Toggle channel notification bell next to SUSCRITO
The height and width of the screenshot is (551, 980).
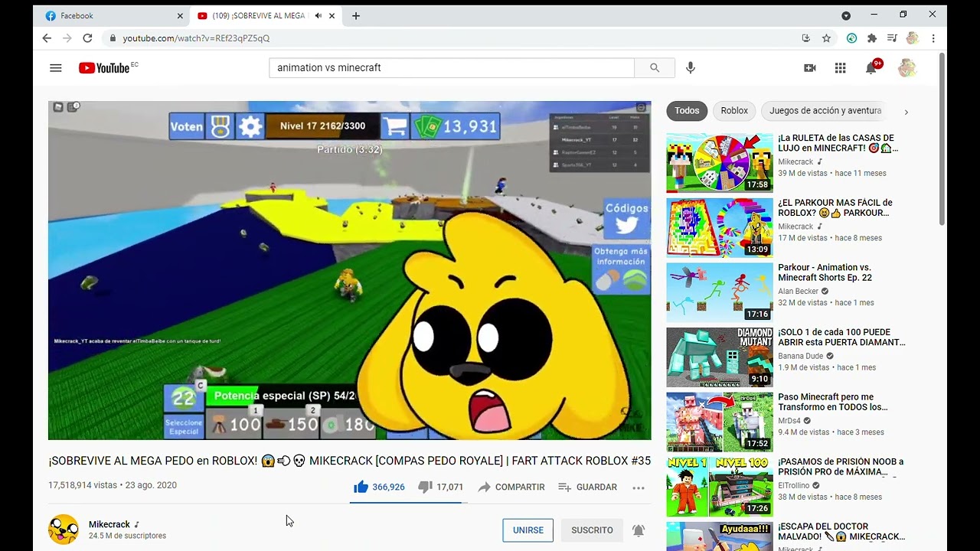(638, 530)
